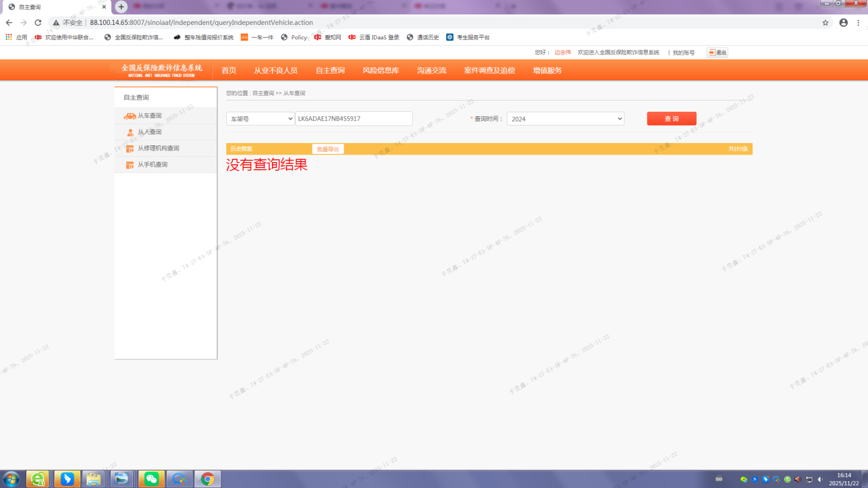Viewport: 868px width, 488px height.
Task: Click the 批量导出 export button
Action: point(328,149)
